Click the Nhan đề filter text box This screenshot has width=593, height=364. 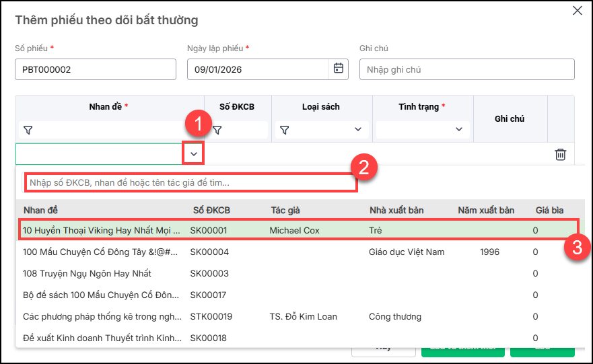(110, 130)
